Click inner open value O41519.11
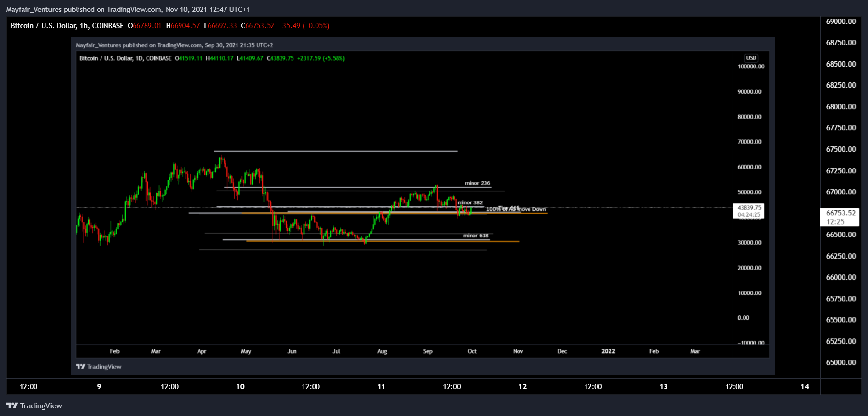Viewport: 868px width, 416px height. click(189, 58)
